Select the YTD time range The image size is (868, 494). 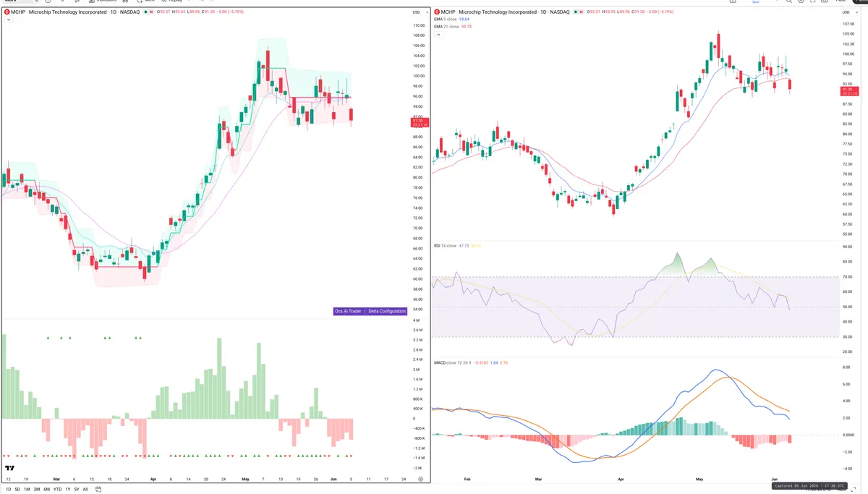click(57, 490)
